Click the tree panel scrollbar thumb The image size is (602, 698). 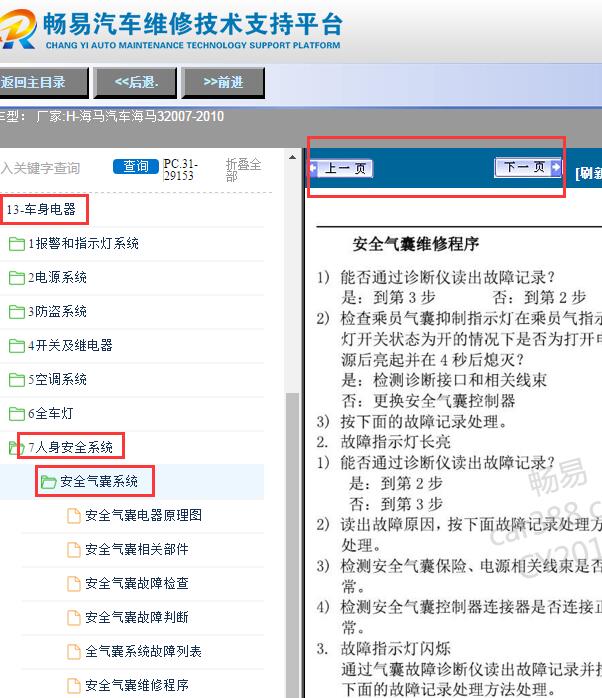tap(292, 545)
